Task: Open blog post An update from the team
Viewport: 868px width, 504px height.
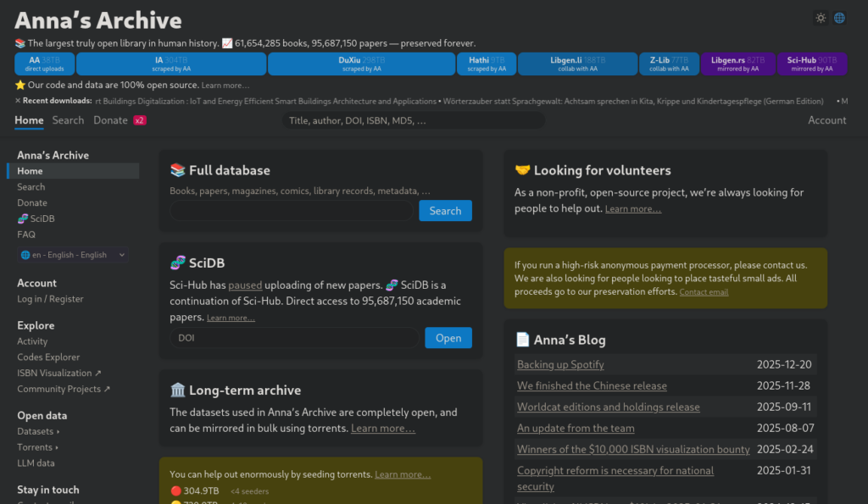Action: click(x=576, y=429)
